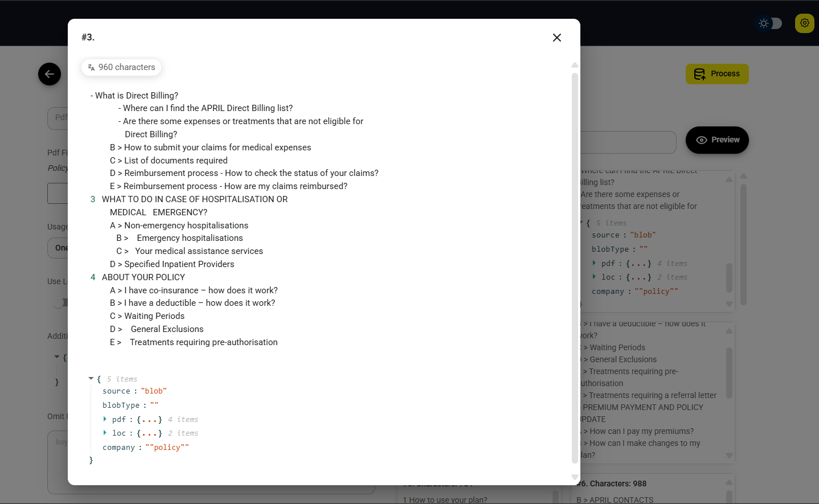Toggle the switch under Use L label

coord(60,303)
